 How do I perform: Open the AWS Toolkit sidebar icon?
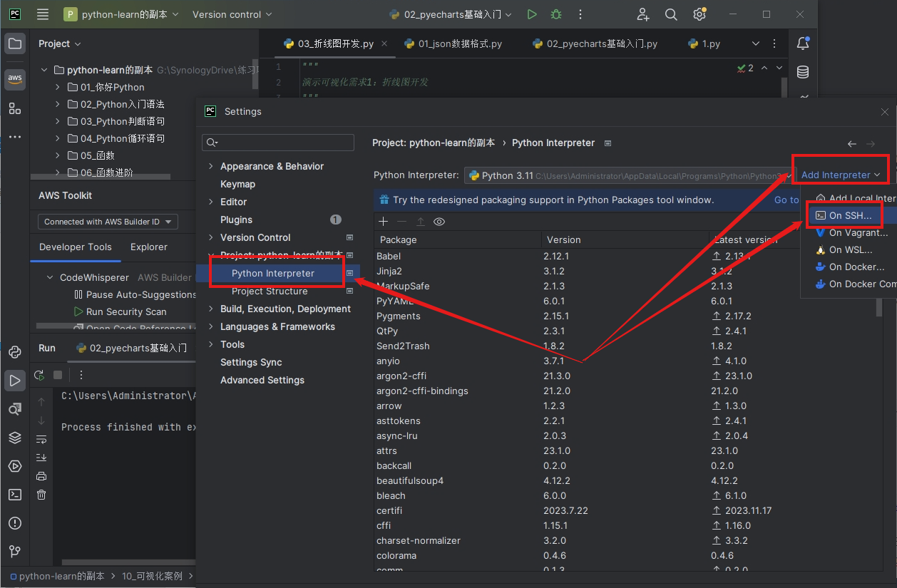[x=15, y=79]
